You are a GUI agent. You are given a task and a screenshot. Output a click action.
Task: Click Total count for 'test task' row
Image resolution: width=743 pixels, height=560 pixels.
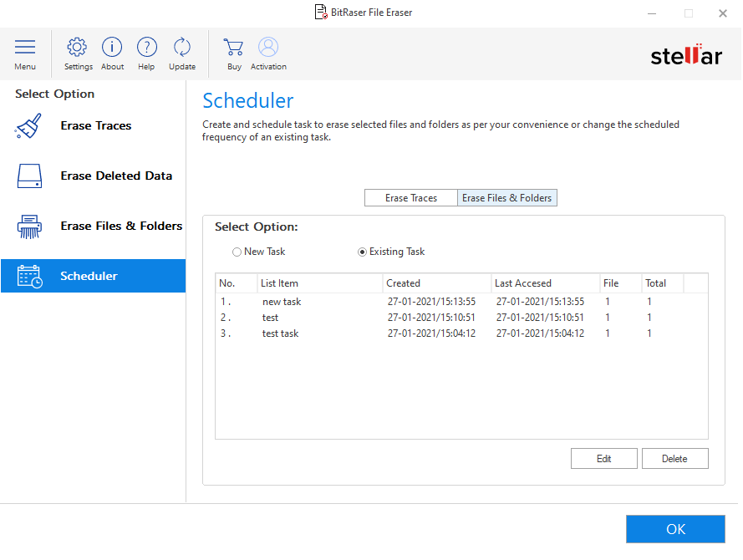coord(649,333)
